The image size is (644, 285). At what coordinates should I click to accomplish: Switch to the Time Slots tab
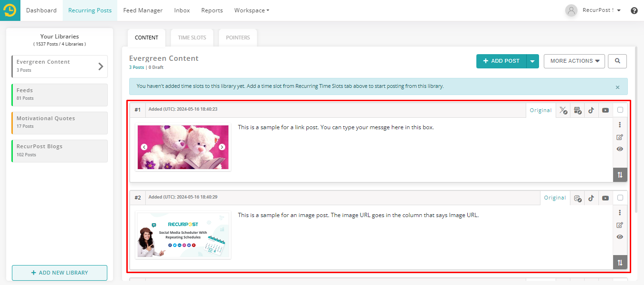[x=192, y=38]
